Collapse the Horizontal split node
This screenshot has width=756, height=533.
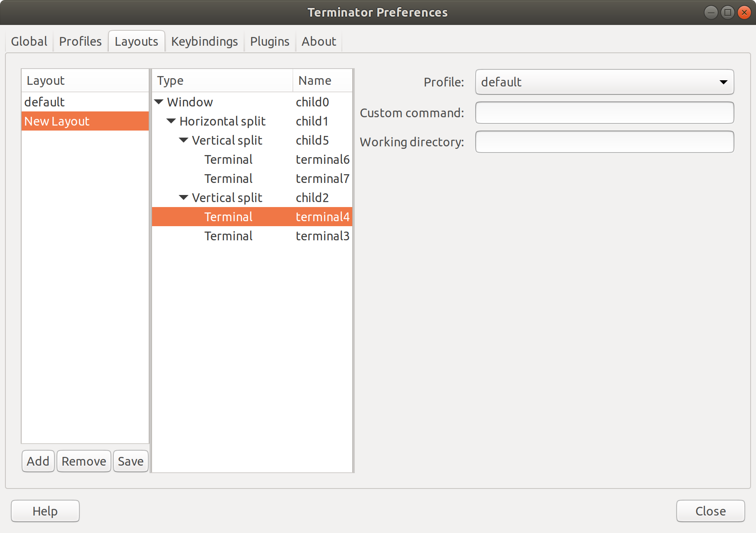click(x=171, y=121)
